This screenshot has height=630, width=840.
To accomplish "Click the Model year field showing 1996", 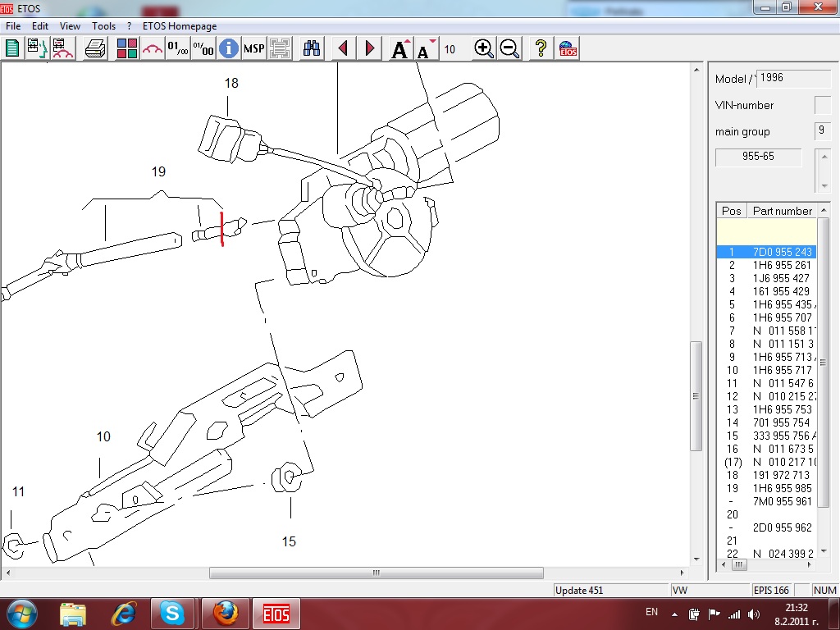I will [x=792, y=78].
